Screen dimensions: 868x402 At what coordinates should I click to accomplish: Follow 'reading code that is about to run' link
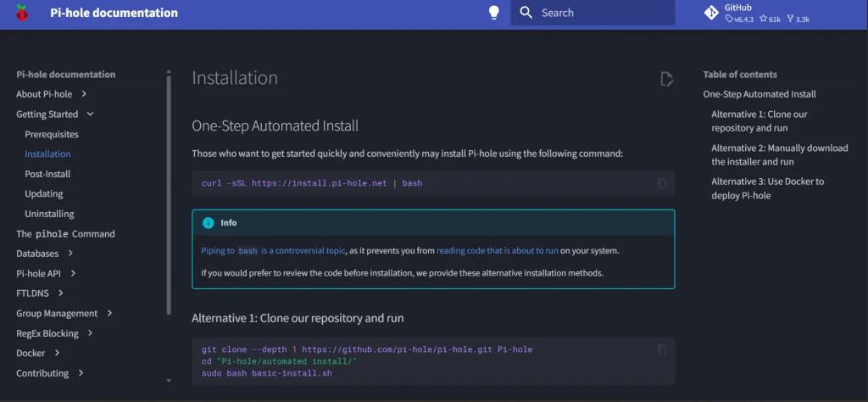point(497,250)
